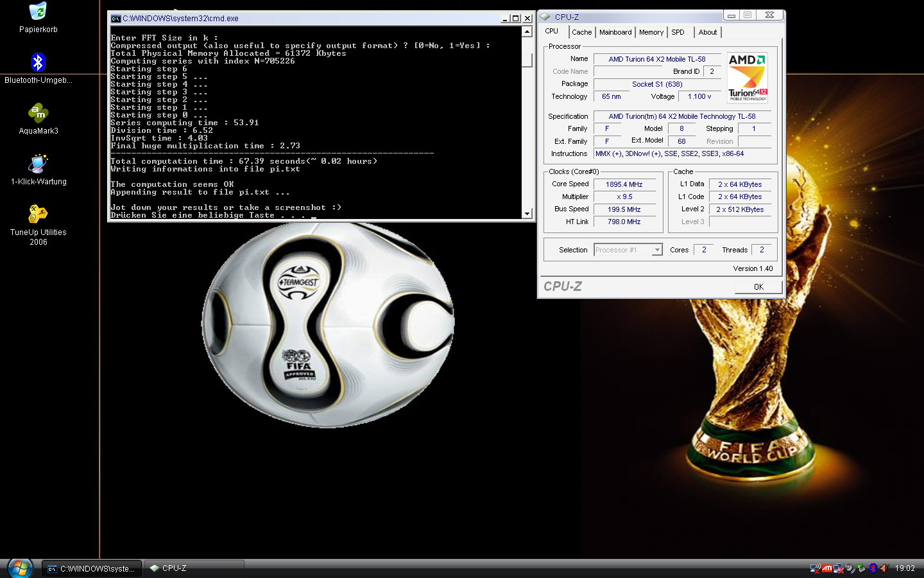The width and height of the screenshot is (924, 578).
Task: Click the disconnected LAN network tray icon
Action: coord(838,568)
